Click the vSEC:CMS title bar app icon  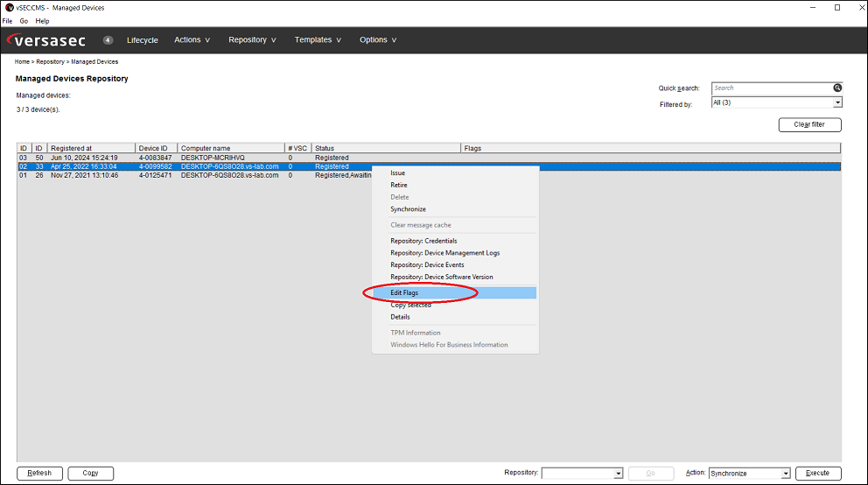pyautogui.click(x=9, y=8)
